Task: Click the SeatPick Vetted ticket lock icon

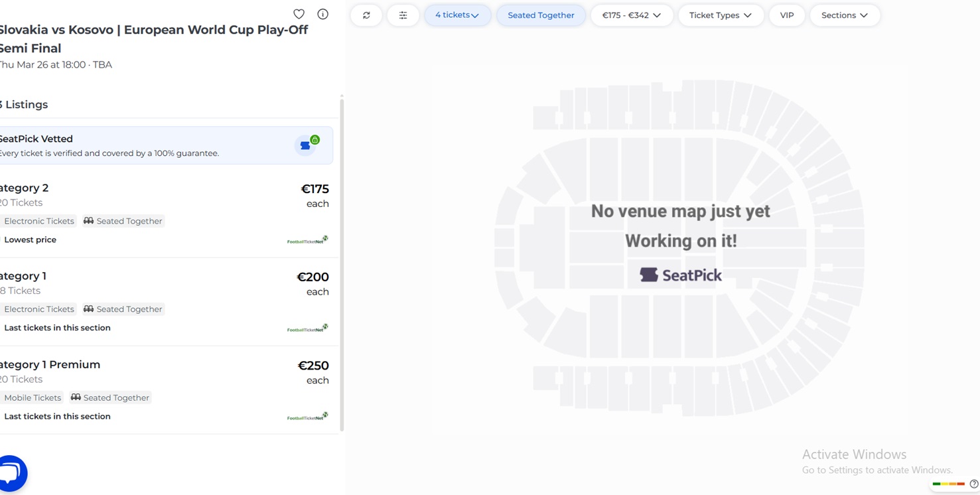Action: (307, 145)
